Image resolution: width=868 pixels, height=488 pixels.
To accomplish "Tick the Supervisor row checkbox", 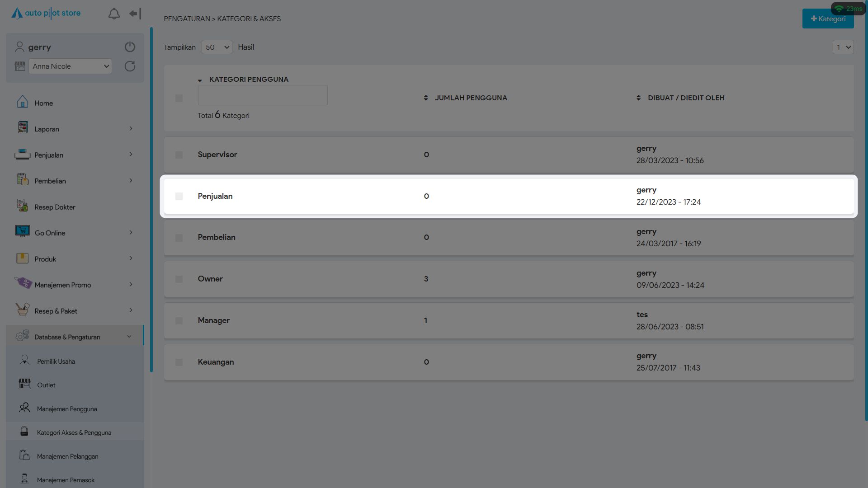I will point(179,155).
